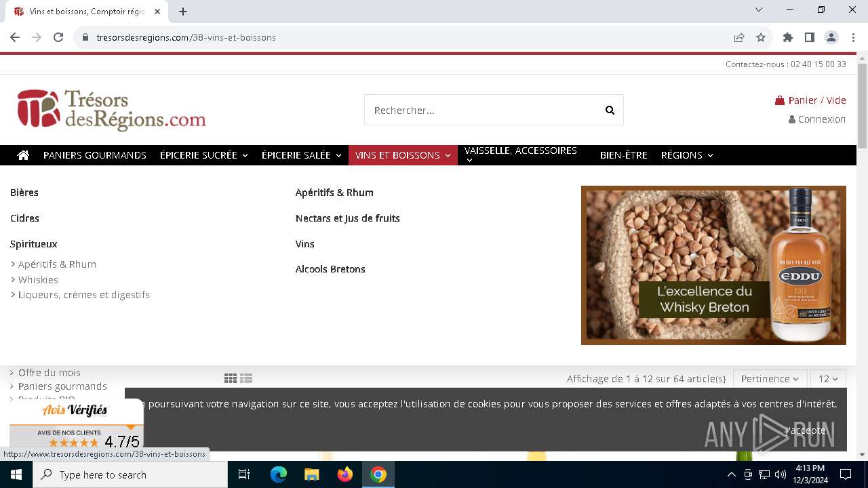Open the share page icon
Viewport: 868px width, 488px height.
click(739, 37)
